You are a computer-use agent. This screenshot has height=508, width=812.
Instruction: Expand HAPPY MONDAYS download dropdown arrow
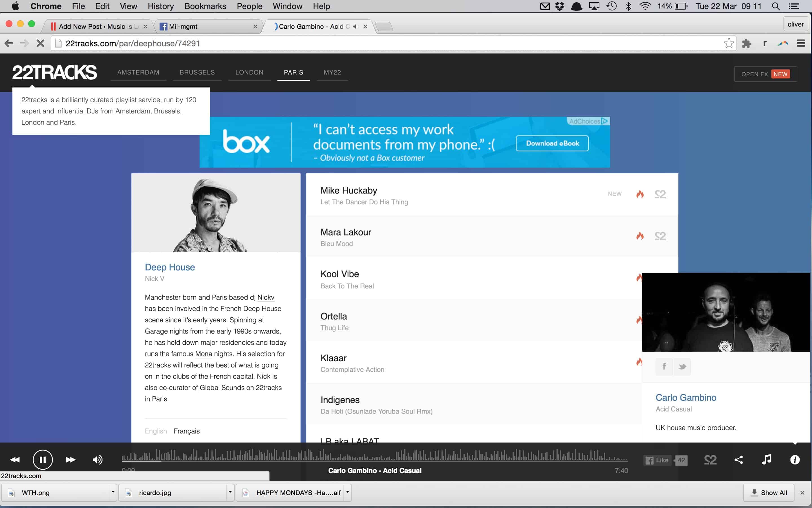(347, 492)
